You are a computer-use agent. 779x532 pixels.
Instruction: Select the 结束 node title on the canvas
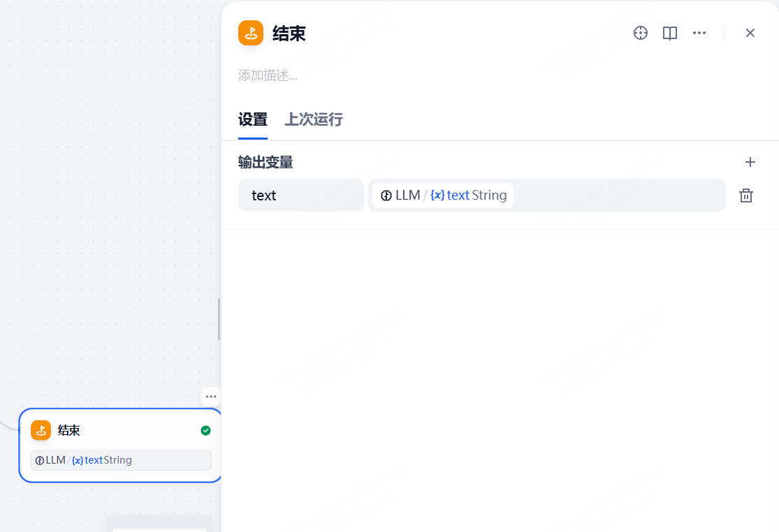tap(68, 431)
